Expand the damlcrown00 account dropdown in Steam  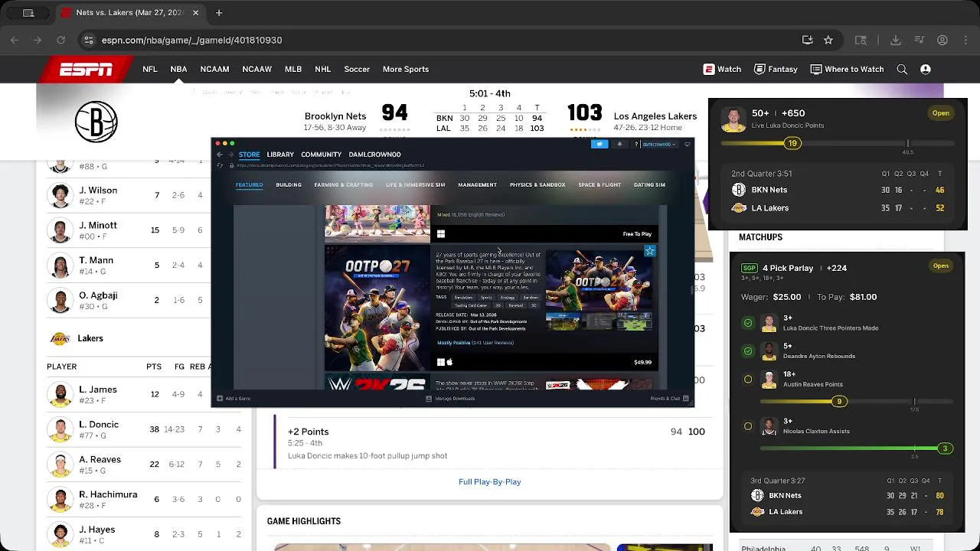658,144
